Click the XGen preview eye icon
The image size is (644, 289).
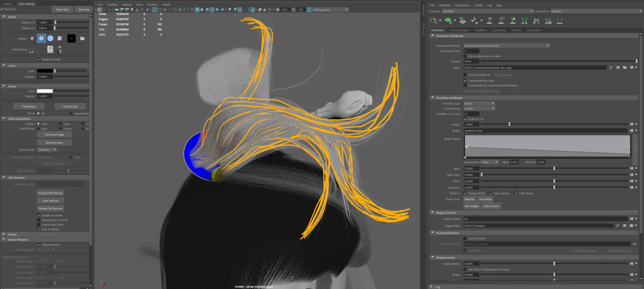(x=433, y=20)
